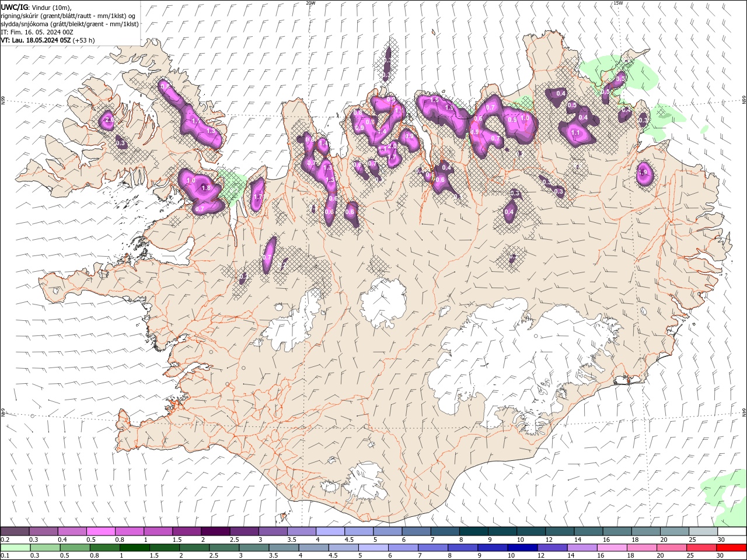Pick the bright red 30 swatch in lower legend
The width and height of the screenshot is (747, 560).
(731, 548)
